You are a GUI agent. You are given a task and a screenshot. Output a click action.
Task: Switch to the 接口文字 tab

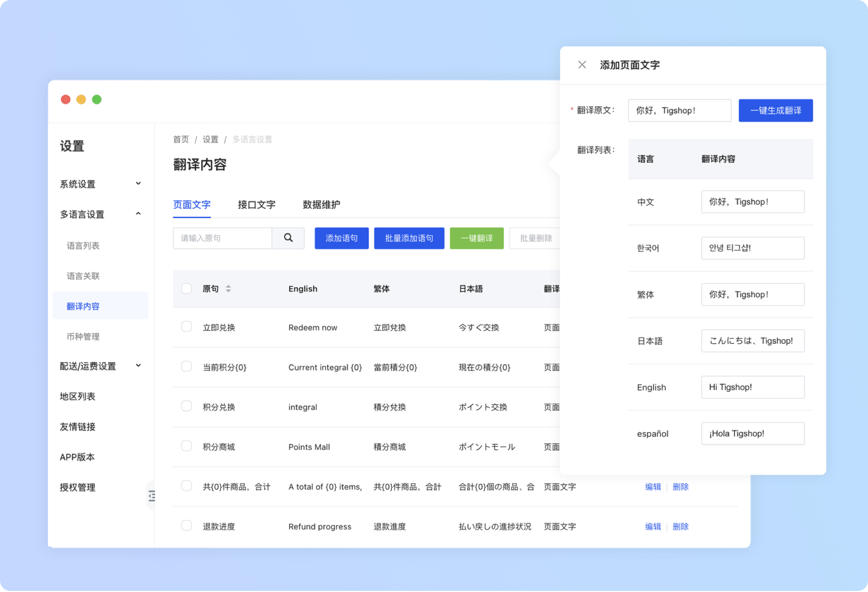point(257,204)
